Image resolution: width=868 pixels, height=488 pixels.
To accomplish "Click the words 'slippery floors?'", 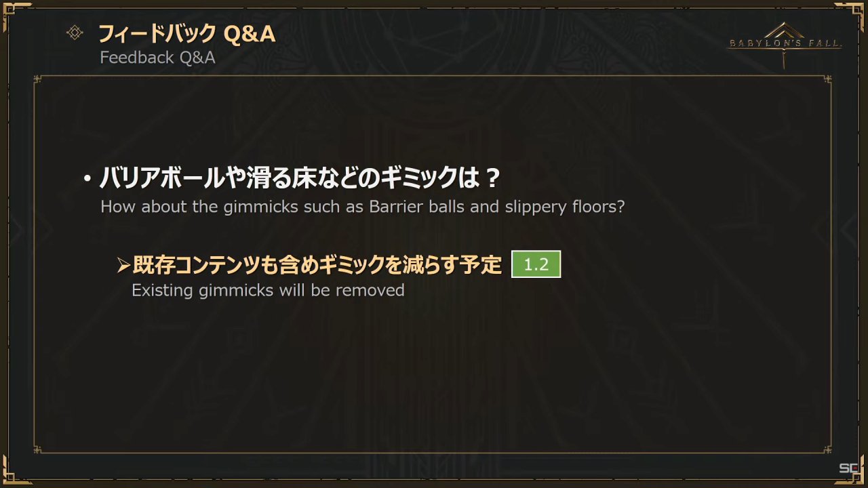I will coord(565,207).
